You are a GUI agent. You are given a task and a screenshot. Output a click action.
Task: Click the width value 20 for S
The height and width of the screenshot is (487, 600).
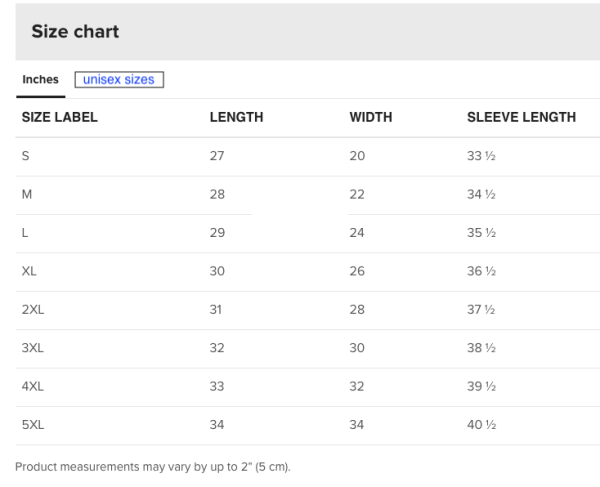357,156
